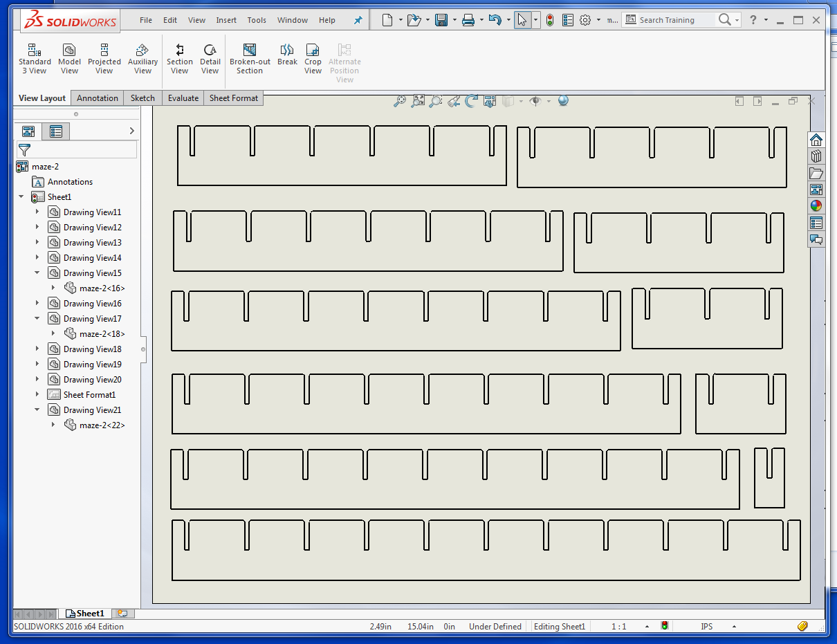
Task: Activate the Select arrow tool
Action: point(522,20)
